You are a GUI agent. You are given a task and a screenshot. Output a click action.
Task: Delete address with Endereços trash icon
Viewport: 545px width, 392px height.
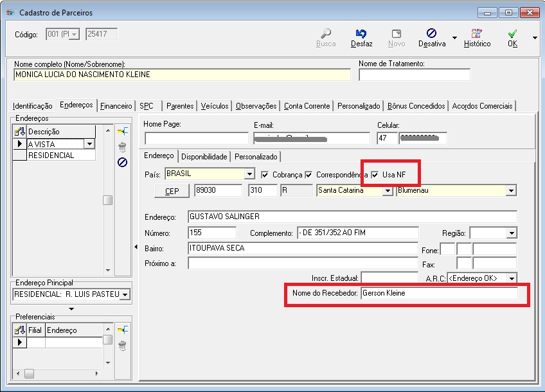[x=122, y=147]
